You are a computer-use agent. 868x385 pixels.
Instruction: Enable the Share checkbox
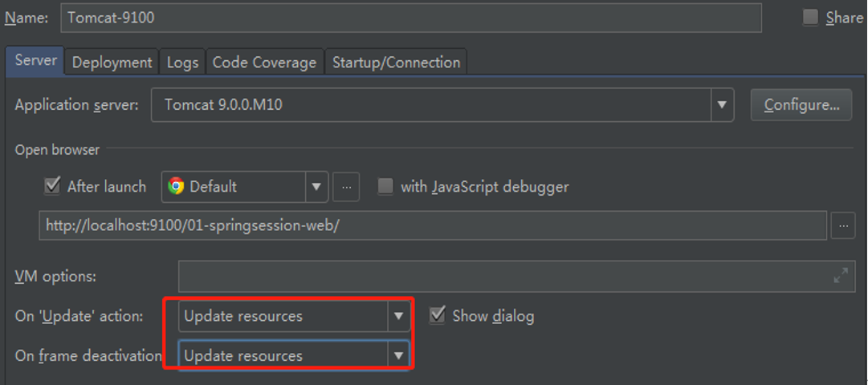(810, 18)
